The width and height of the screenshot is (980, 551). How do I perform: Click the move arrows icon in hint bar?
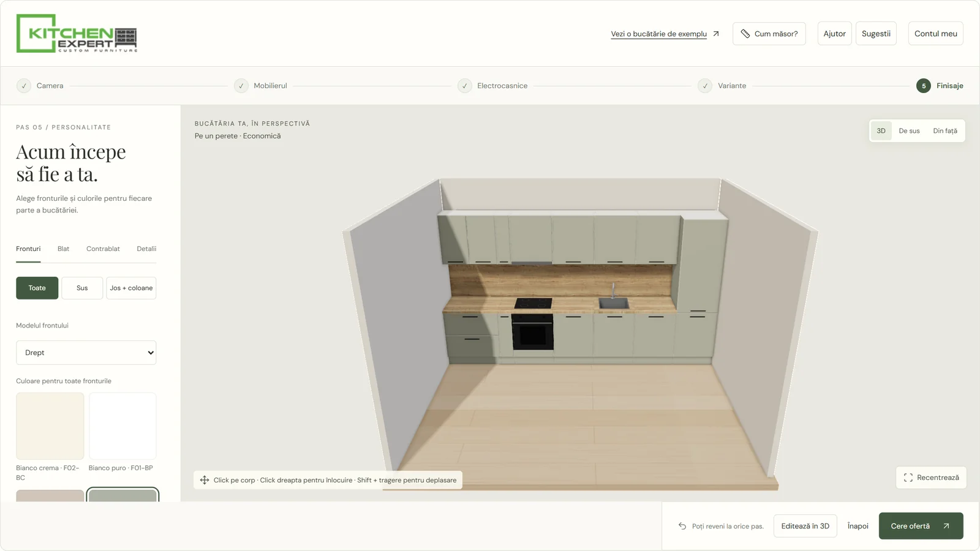click(205, 480)
